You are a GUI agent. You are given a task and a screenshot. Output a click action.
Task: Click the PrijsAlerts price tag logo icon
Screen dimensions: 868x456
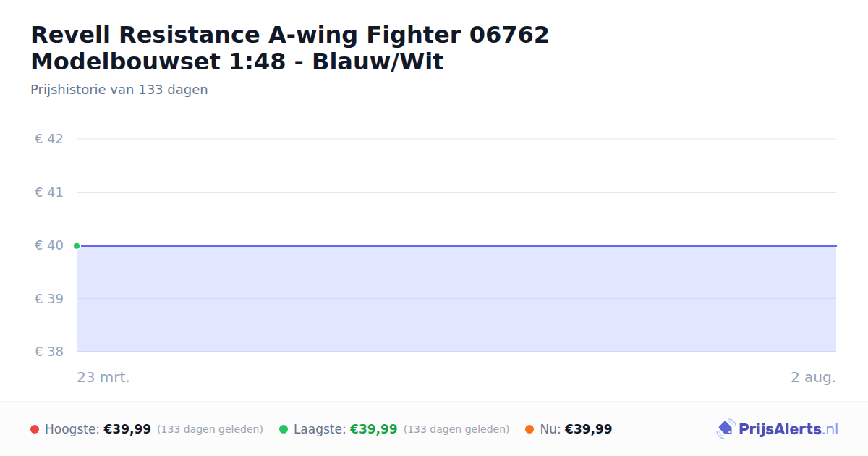coord(726,429)
